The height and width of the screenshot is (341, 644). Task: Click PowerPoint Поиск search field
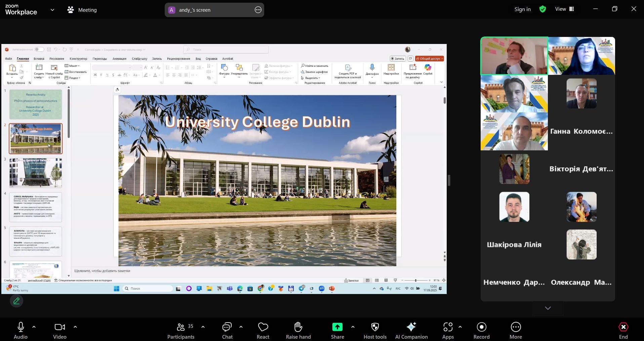pyautogui.click(x=226, y=50)
